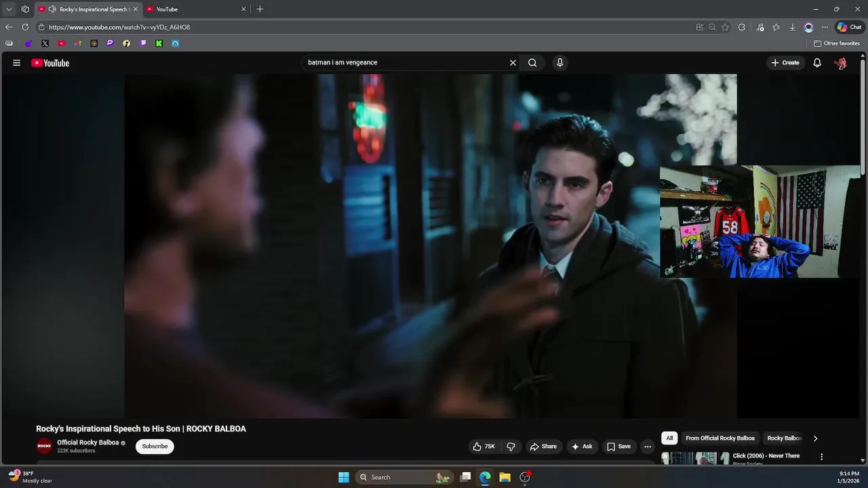Clear the search box with the X
The height and width of the screenshot is (488, 868).
(513, 62)
